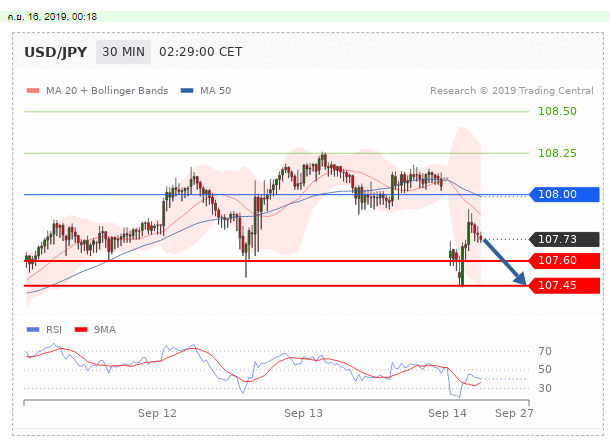
Task: Click the MA 50 legend label
Action: [216, 91]
